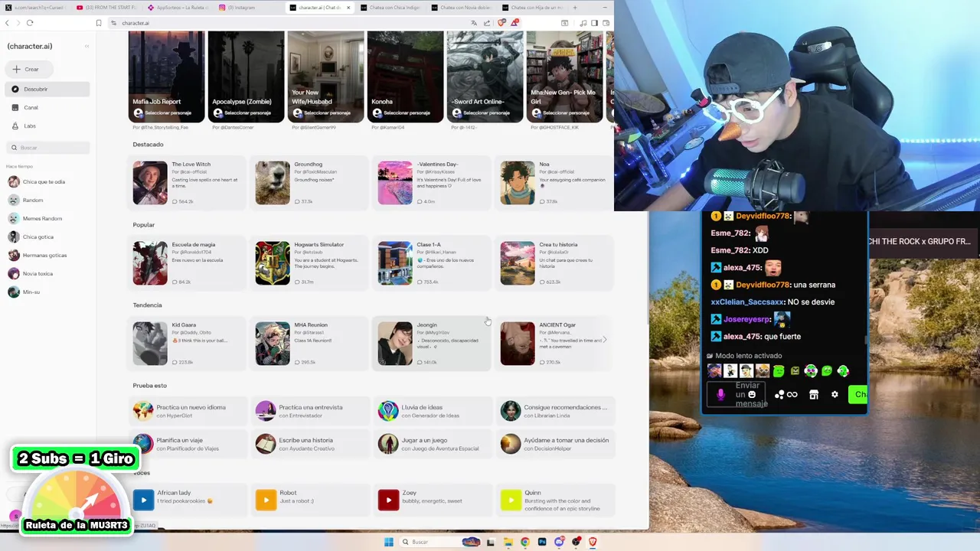This screenshot has width=980, height=551.
Task: Open the Windows Start menu
Action: (388, 542)
